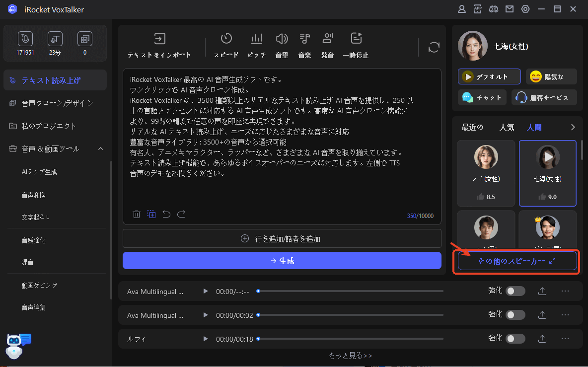
Task: Delete text with the trash icon
Action: pyautogui.click(x=137, y=214)
